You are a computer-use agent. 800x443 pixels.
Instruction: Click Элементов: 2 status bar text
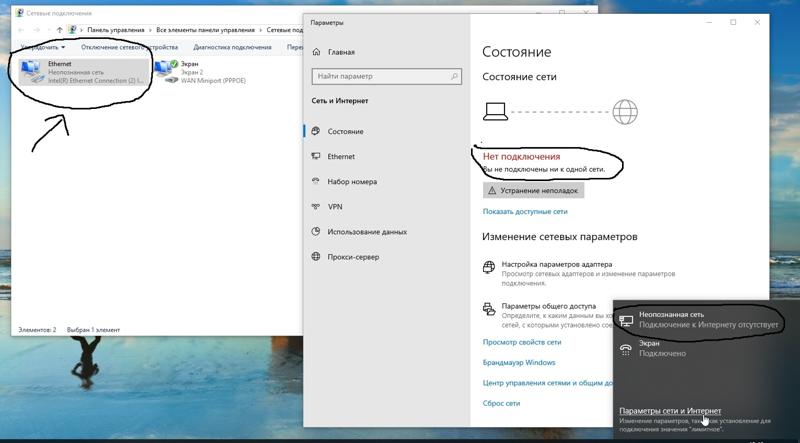(37, 330)
